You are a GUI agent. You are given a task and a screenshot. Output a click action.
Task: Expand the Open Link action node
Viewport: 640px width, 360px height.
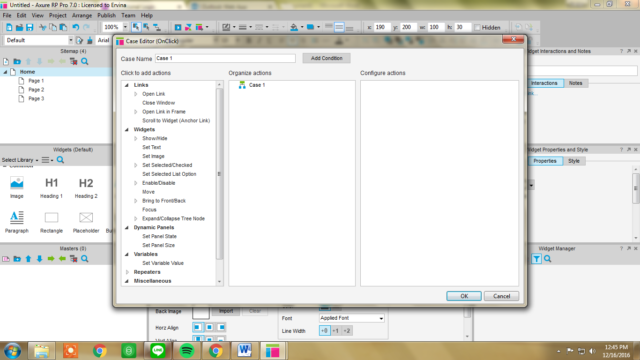tap(136, 94)
